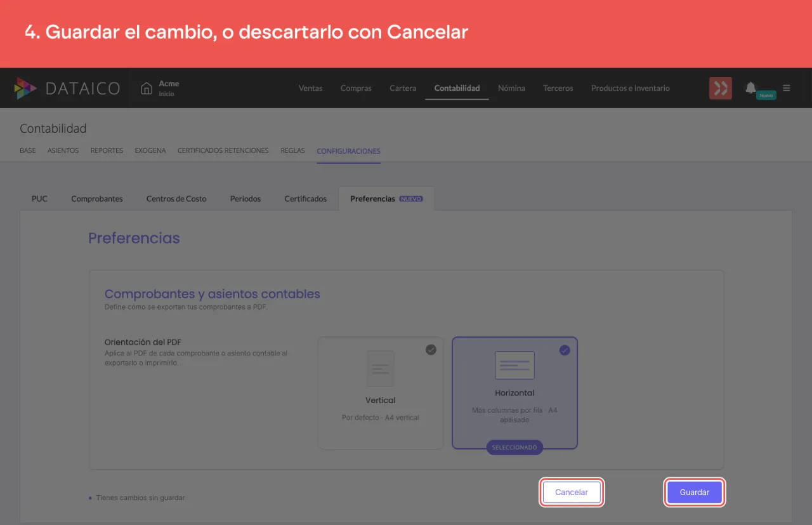This screenshot has width=812, height=525.
Task: Click the checkmark circle on the Horizontal card
Action: tap(565, 350)
